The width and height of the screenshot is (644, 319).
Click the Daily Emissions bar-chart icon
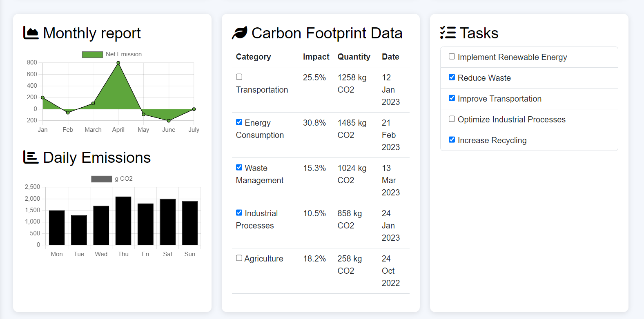[x=31, y=157]
